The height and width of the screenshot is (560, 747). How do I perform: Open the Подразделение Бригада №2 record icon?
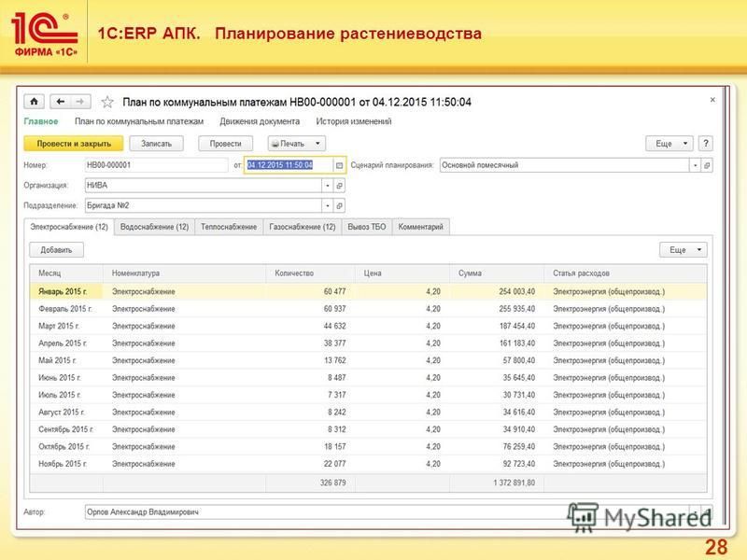(x=339, y=205)
